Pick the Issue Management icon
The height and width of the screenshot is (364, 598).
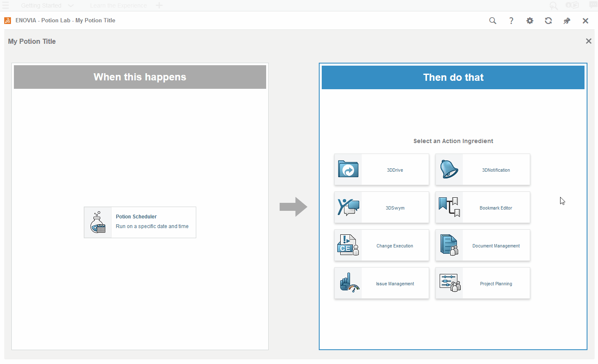348,283
